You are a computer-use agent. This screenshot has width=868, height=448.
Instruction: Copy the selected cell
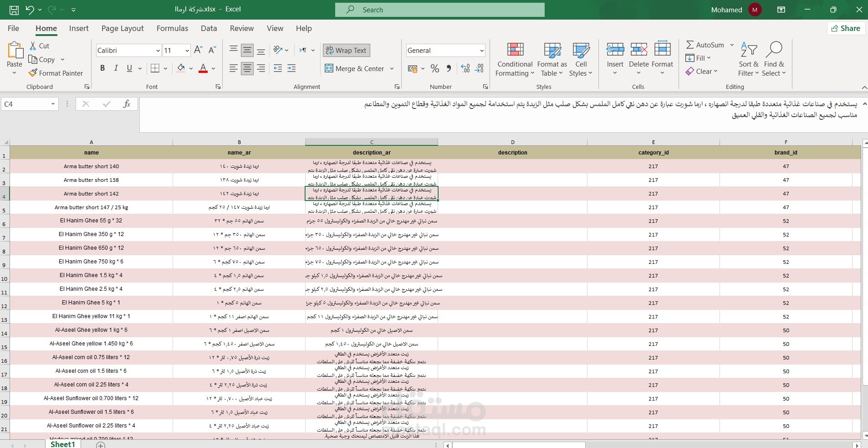[41, 59]
